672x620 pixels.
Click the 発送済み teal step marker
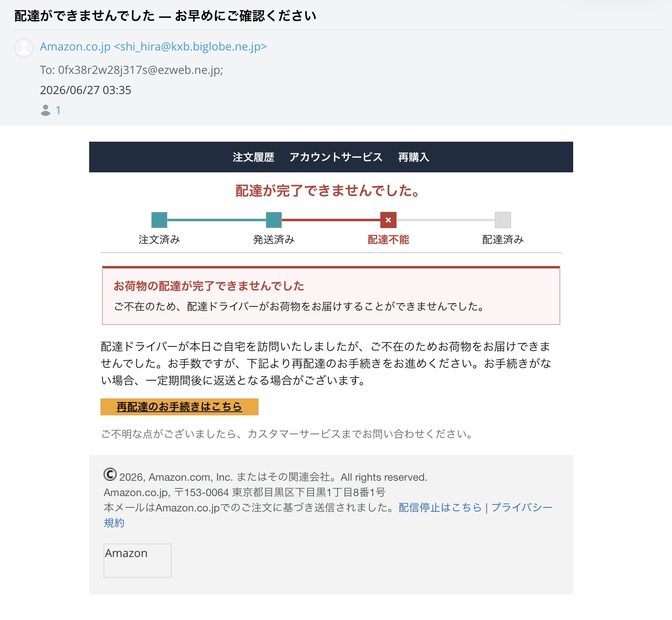[x=274, y=220]
